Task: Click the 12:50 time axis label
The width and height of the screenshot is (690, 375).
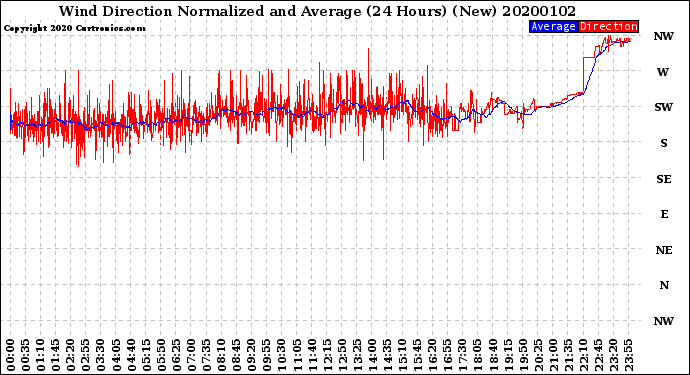Action: pyautogui.click(x=342, y=355)
